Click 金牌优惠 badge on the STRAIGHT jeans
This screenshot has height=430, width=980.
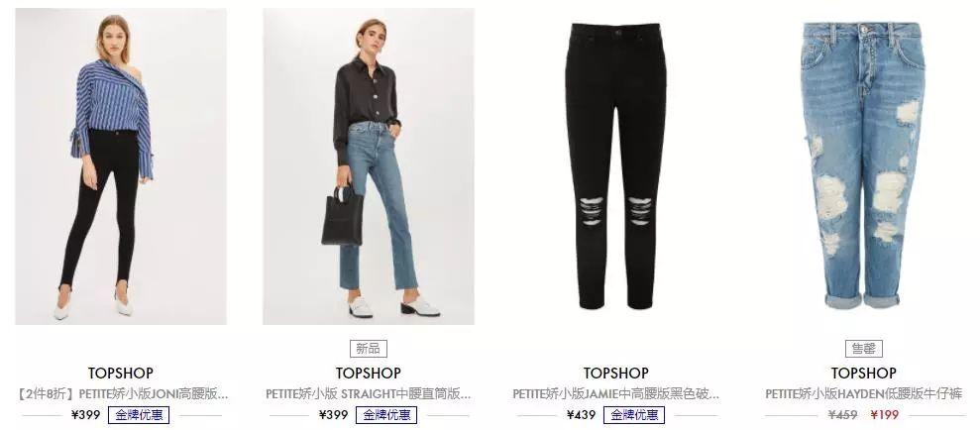click(x=386, y=415)
